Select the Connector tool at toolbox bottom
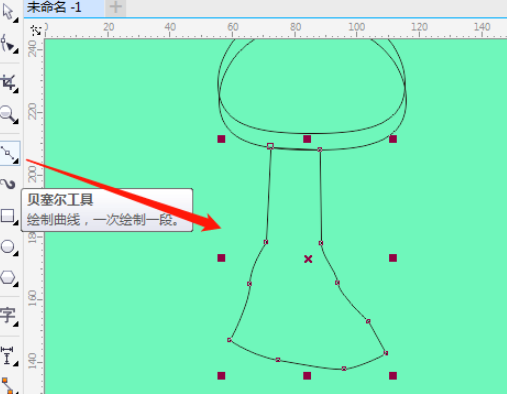507x394 pixels. [7, 386]
